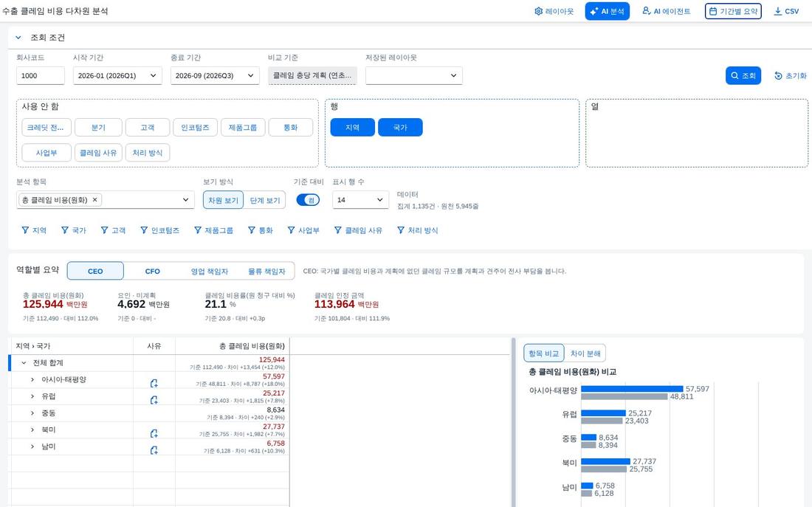Click the 지역 chip in rows
Image resolution: width=812 pixels, height=507 pixels.
tap(353, 128)
